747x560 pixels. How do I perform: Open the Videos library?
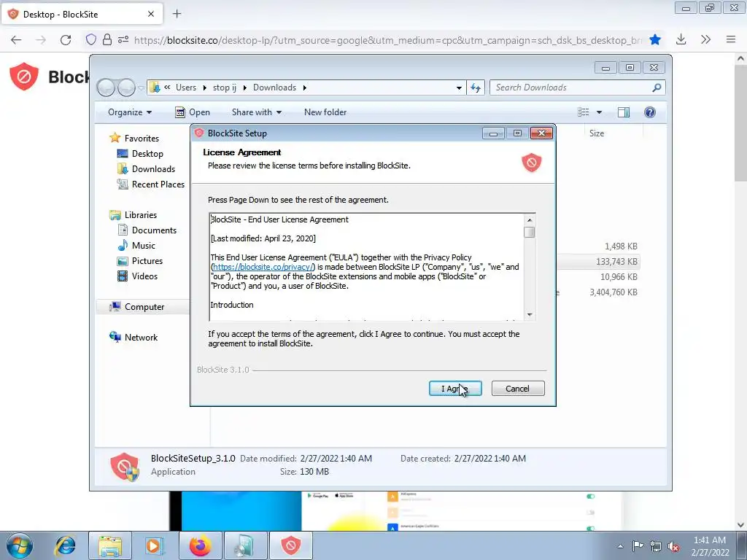point(144,276)
